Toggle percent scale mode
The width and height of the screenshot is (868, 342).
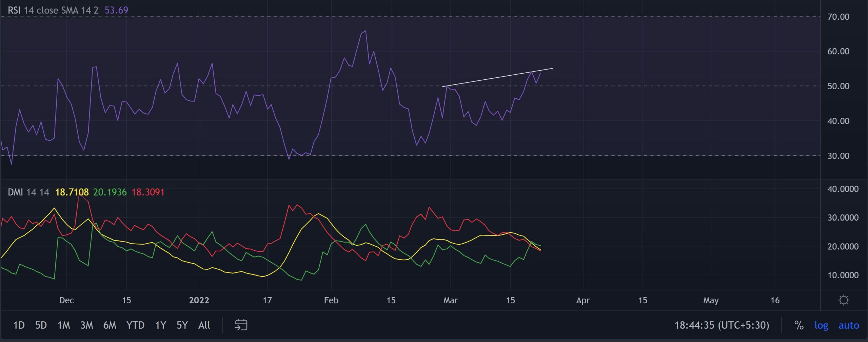(x=799, y=325)
